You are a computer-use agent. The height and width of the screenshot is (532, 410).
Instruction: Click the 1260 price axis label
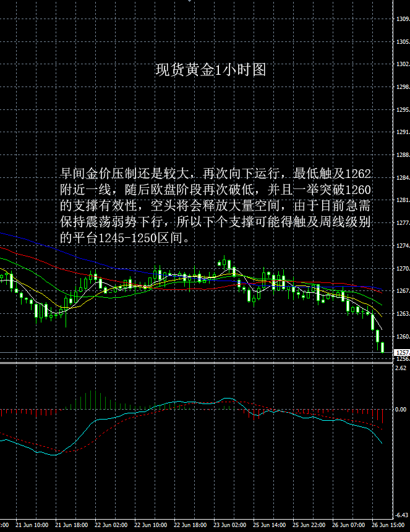tap(403, 337)
